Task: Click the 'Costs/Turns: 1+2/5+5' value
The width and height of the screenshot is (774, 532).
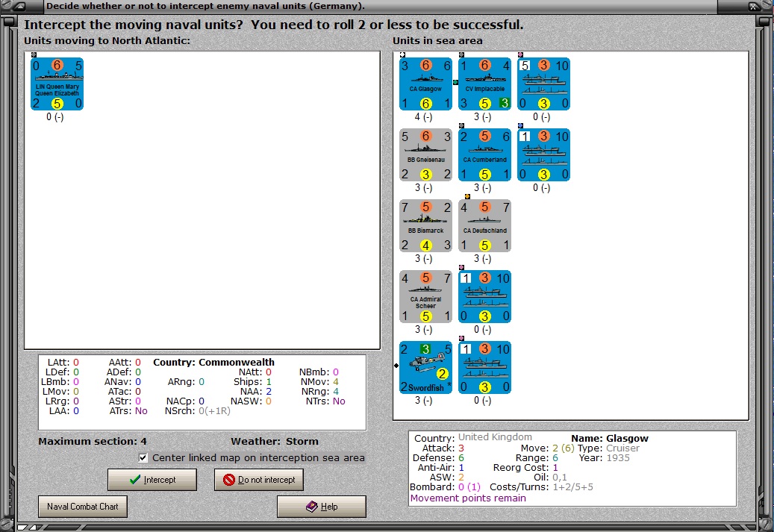Action: coord(541,487)
